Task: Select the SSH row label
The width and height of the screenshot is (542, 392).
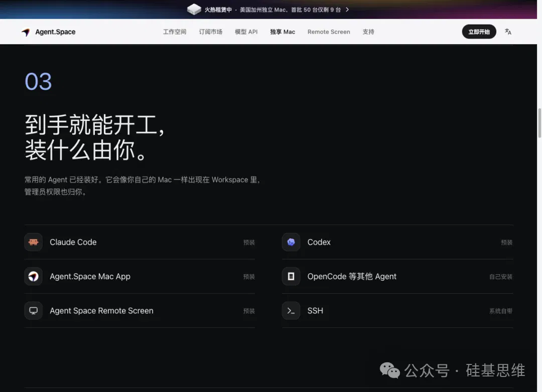Action: [315, 310]
